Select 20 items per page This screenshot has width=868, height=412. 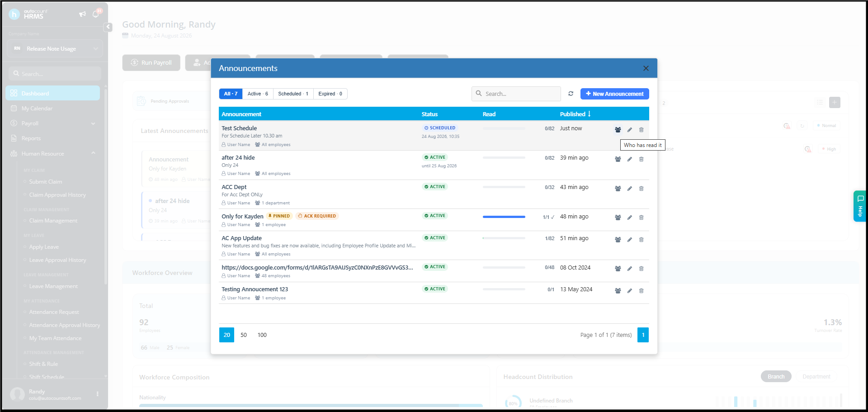pyautogui.click(x=226, y=335)
